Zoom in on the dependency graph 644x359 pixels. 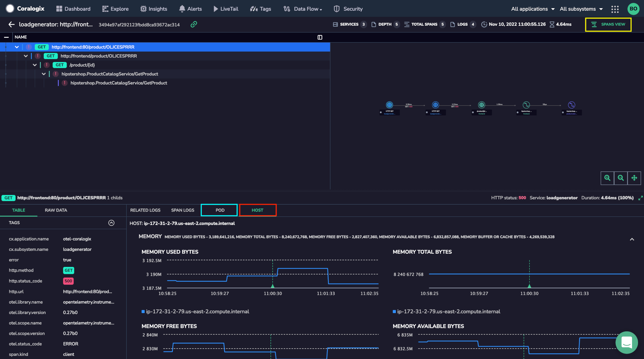click(607, 178)
